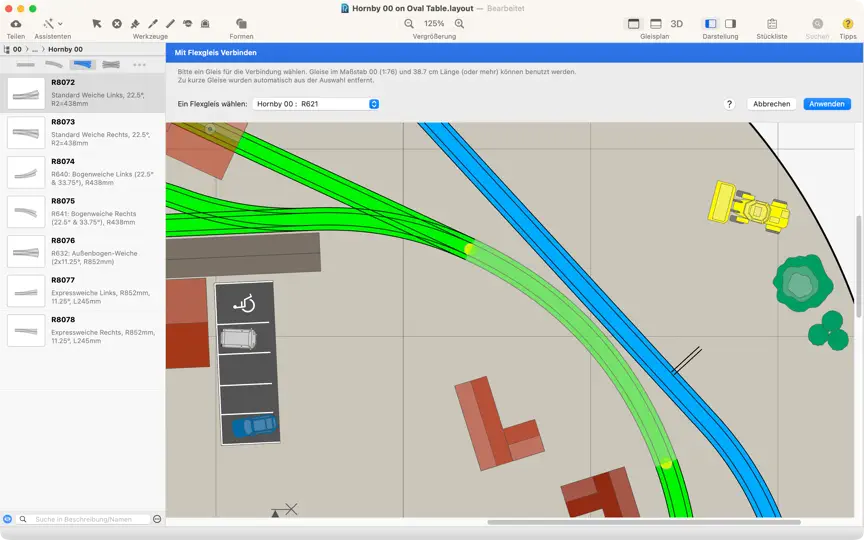Click the blue filter icon beside search
864x540 pixels.
[7, 519]
